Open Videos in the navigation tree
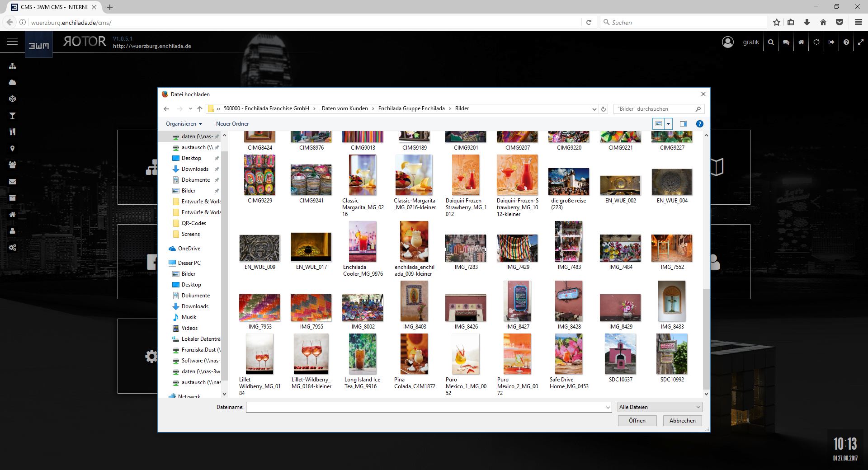868x470 pixels. (x=189, y=328)
